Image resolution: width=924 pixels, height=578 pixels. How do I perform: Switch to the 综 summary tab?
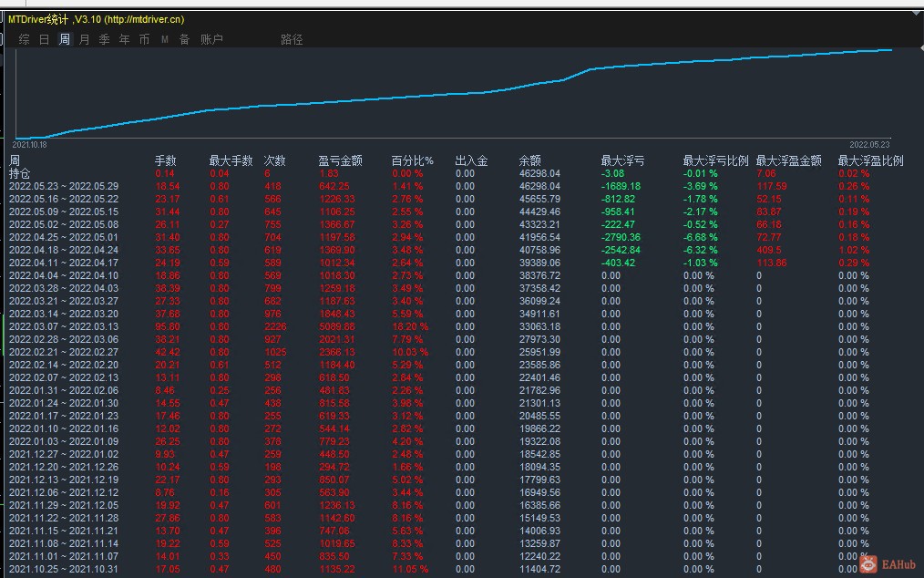(24, 39)
